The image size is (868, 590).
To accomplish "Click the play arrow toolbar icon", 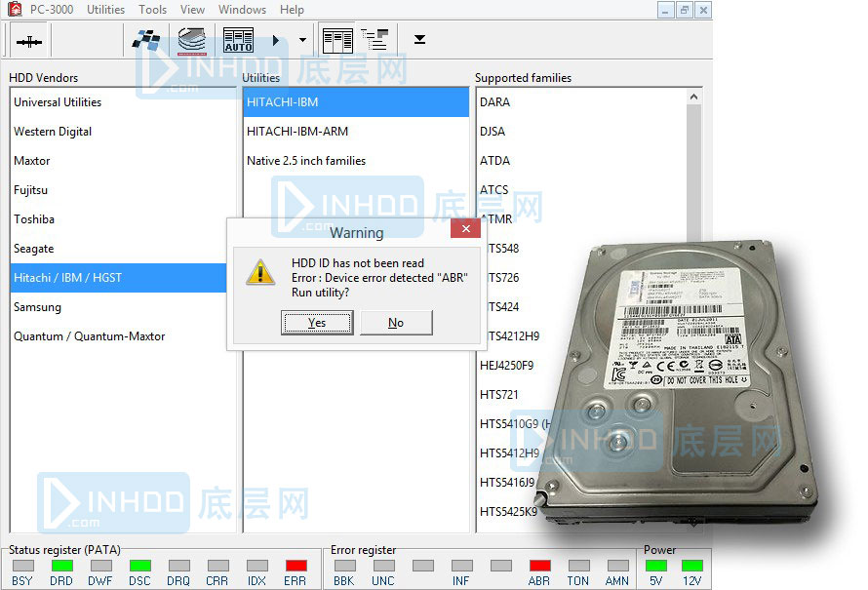I will pos(276,41).
